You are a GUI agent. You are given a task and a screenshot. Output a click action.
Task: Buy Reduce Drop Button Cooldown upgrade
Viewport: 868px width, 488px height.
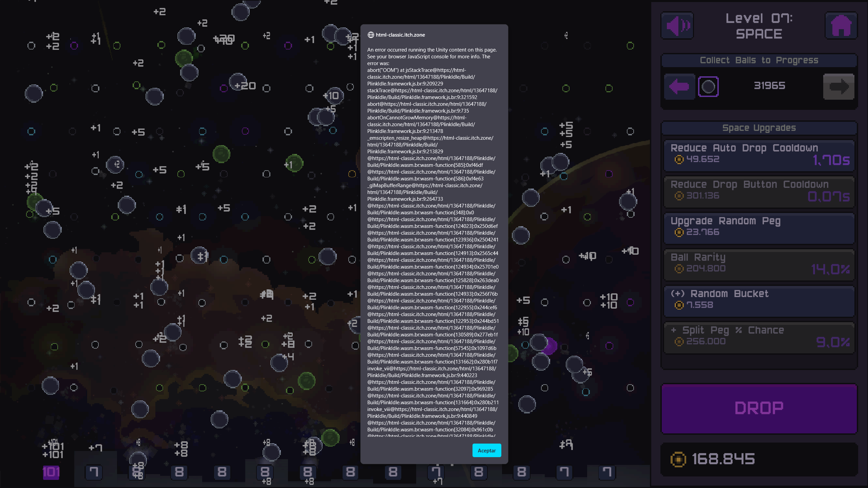tap(759, 192)
